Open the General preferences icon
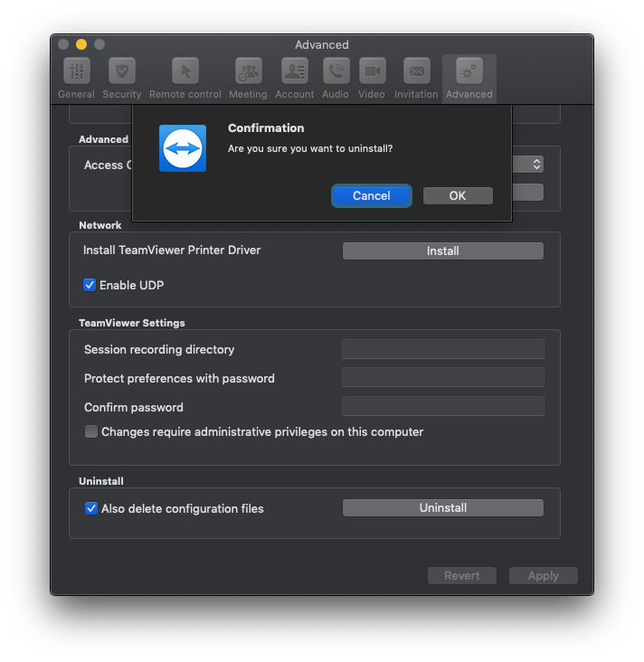 click(77, 71)
